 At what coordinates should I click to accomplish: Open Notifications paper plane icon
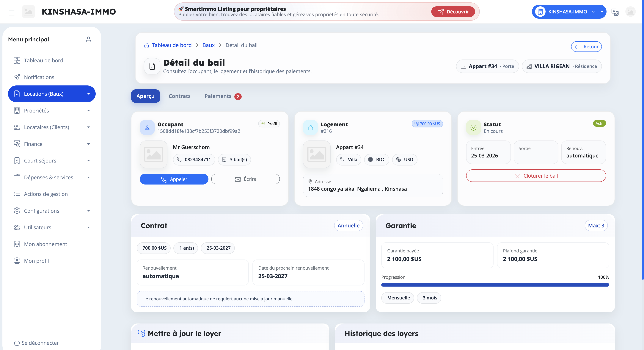[x=17, y=77]
